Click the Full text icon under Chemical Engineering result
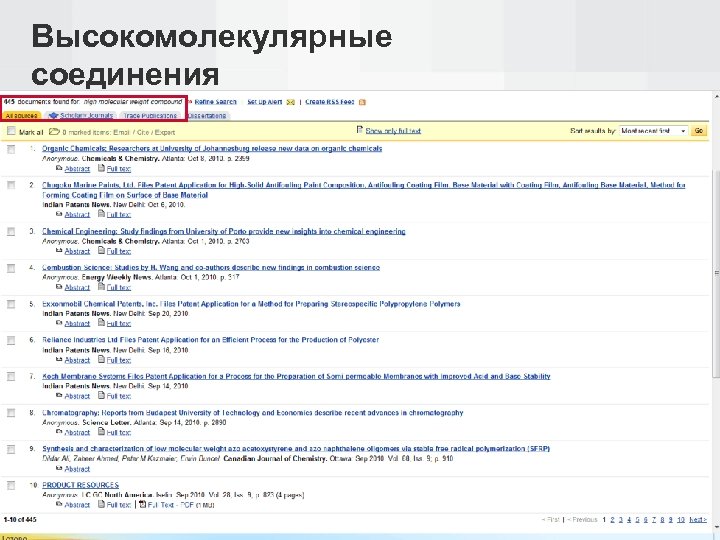Viewport: 720px width, 540px height. tap(101, 251)
